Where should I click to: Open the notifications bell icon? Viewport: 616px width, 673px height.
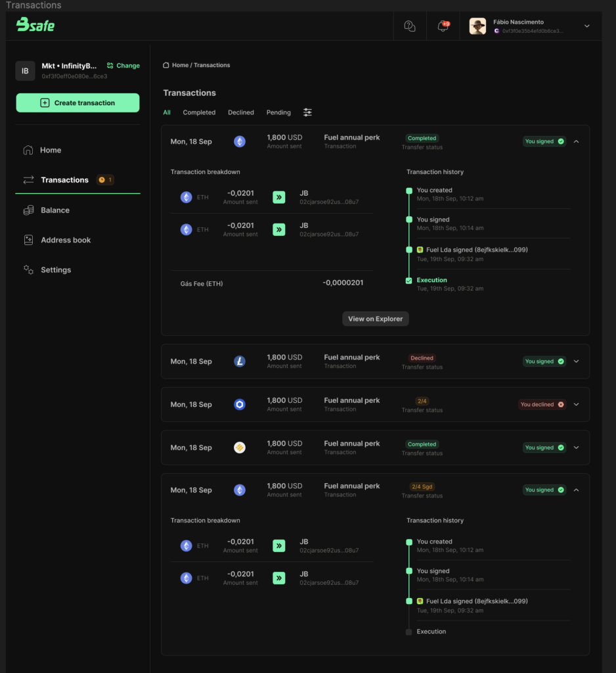443,26
